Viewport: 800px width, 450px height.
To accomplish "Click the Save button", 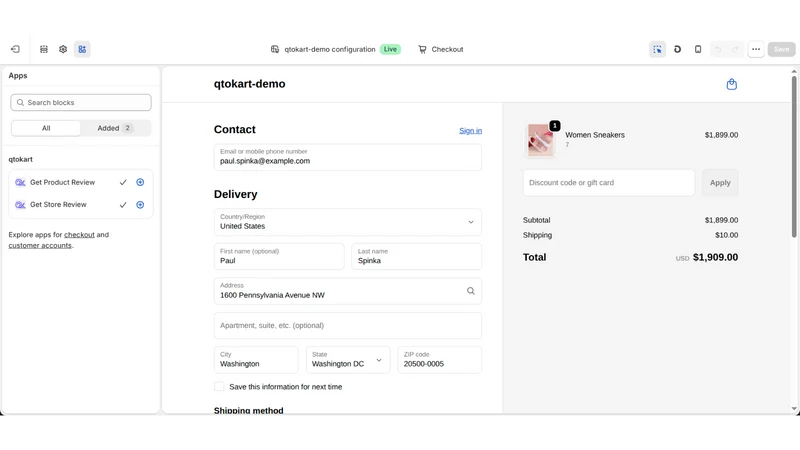I will [x=781, y=49].
